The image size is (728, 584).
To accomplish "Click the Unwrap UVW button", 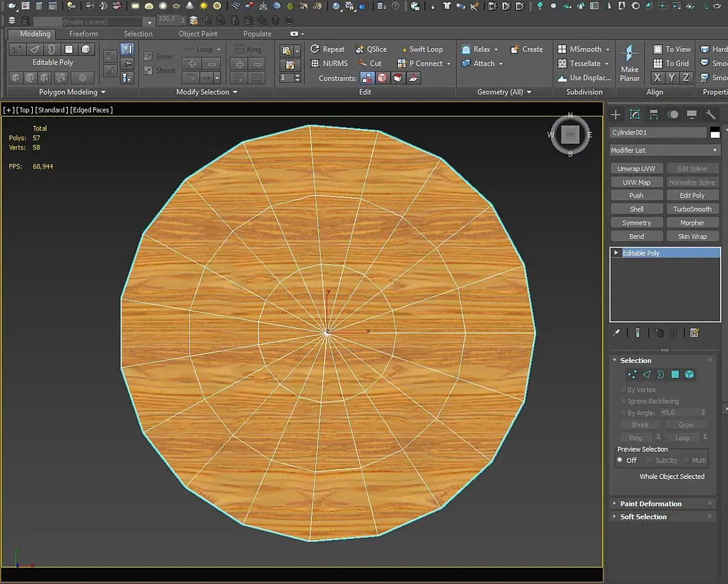I will tap(637, 169).
